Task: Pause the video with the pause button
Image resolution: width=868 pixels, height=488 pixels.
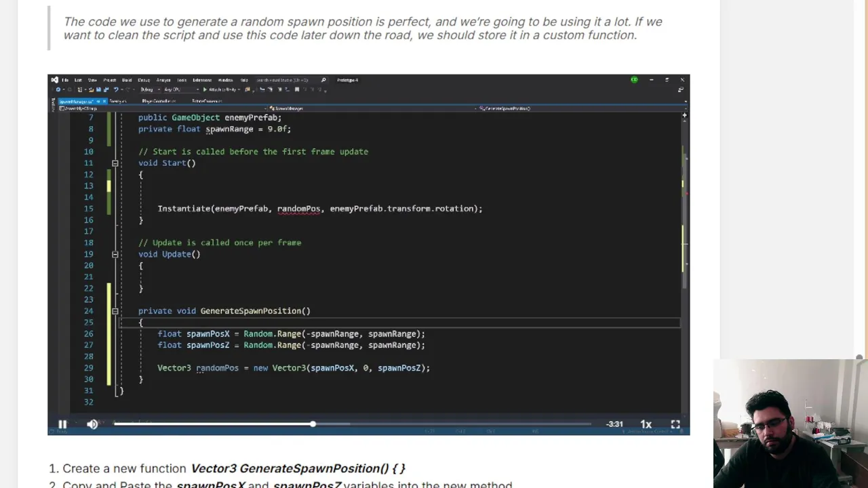Action: pyautogui.click(x=62, y=424)
